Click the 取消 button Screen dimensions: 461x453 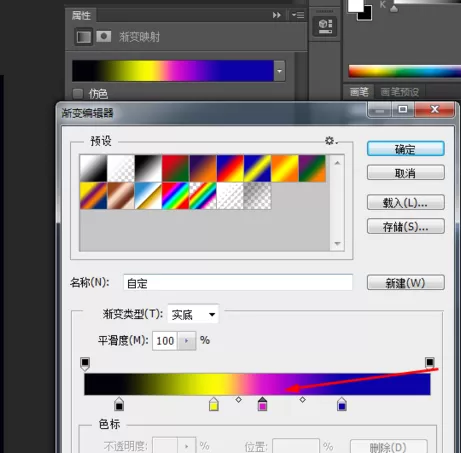pyautogui.click(x=406, y=173)
